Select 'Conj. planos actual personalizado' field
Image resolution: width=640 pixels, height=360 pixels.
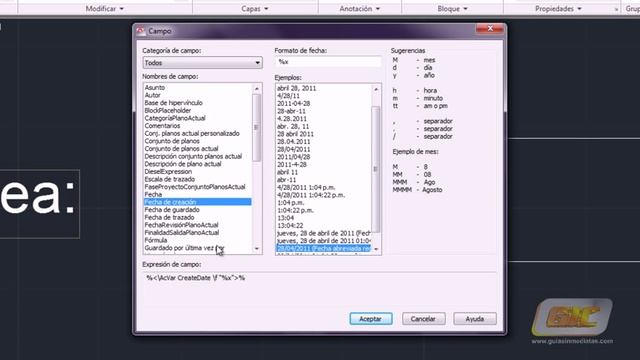pos(192,133)
